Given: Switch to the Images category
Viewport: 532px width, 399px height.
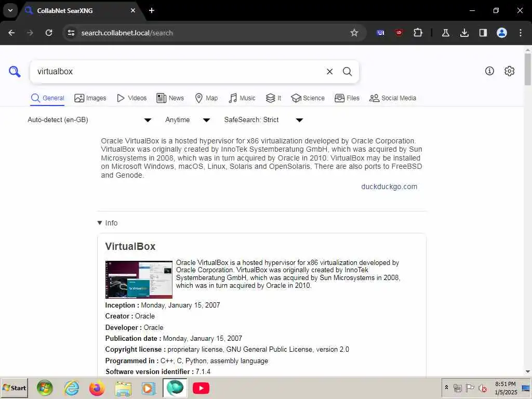Looking at the screenshot, I should 90,98.
